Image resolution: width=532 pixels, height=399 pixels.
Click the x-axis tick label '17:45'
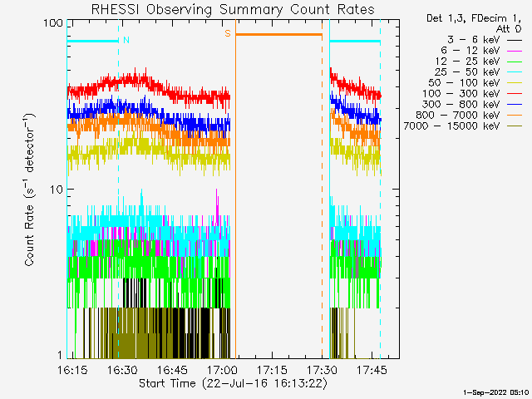[x=372, y=370]
